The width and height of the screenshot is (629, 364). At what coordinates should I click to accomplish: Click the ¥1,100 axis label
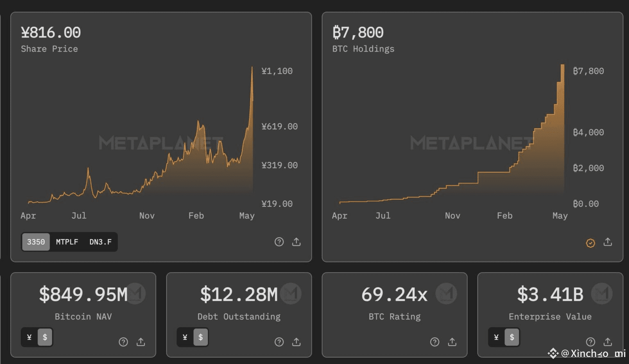tap(277, 71)
